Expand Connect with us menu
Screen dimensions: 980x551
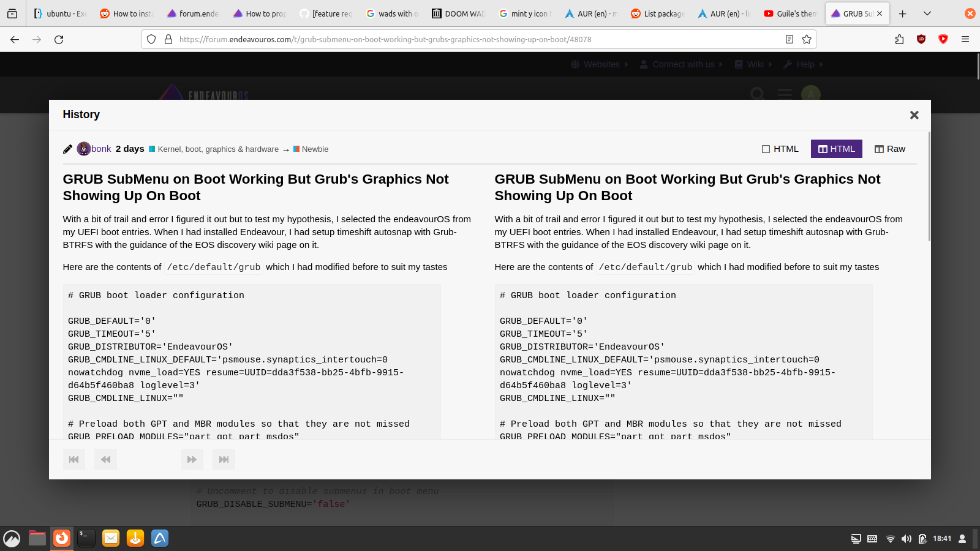(681, 64)
